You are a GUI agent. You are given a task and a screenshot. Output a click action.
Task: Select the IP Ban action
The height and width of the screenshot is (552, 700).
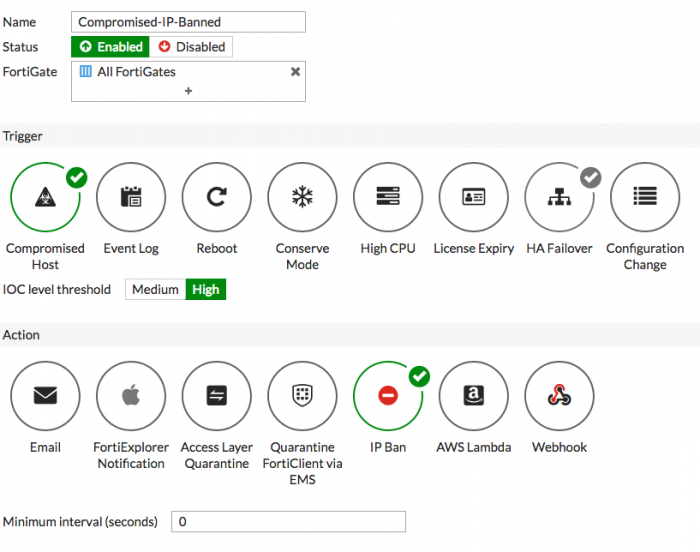(x=388, y=396)
